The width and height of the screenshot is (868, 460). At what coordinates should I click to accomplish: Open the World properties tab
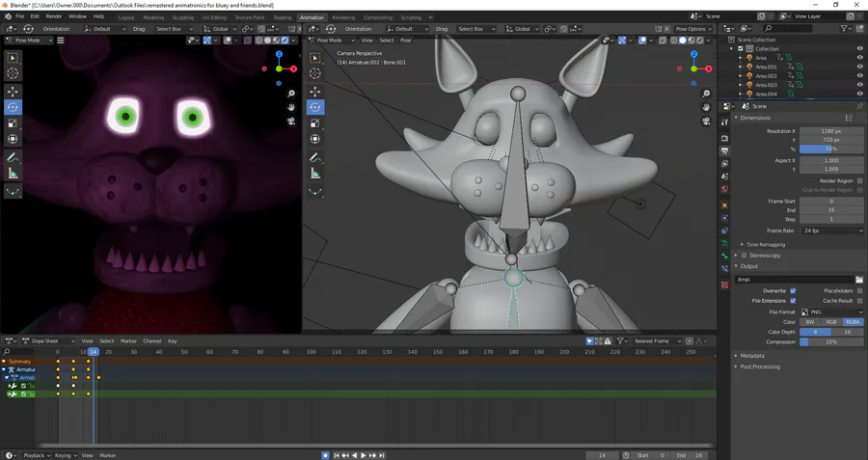(724, 189)
